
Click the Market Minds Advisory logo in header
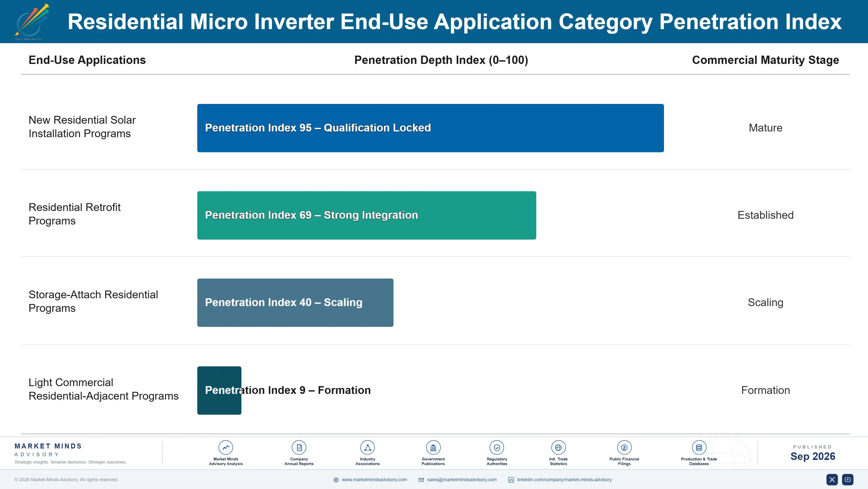[x=32, y=22]
